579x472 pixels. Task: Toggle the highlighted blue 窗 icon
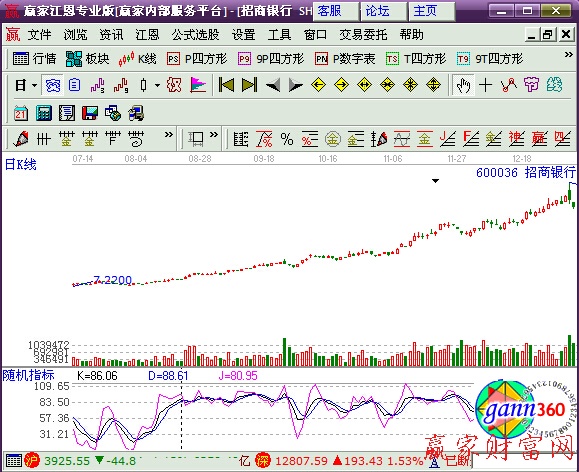pyautogui.click(x=52, y=85)
